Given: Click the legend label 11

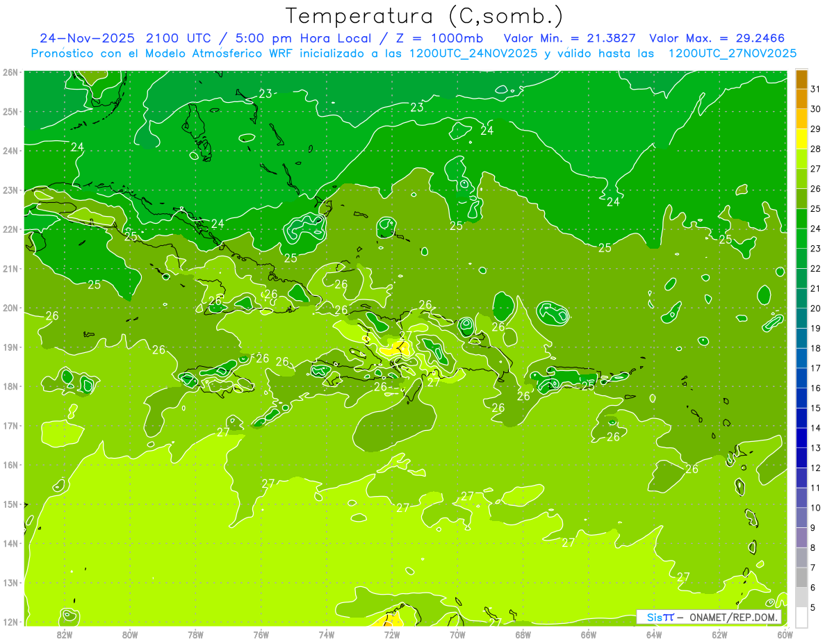Looking at the screenshot, I should (816, 488).
